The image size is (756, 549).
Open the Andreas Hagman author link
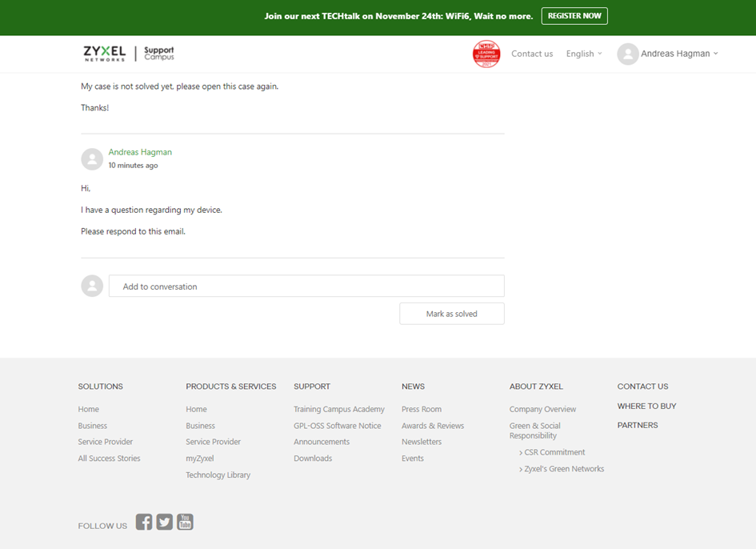[140, 152]
